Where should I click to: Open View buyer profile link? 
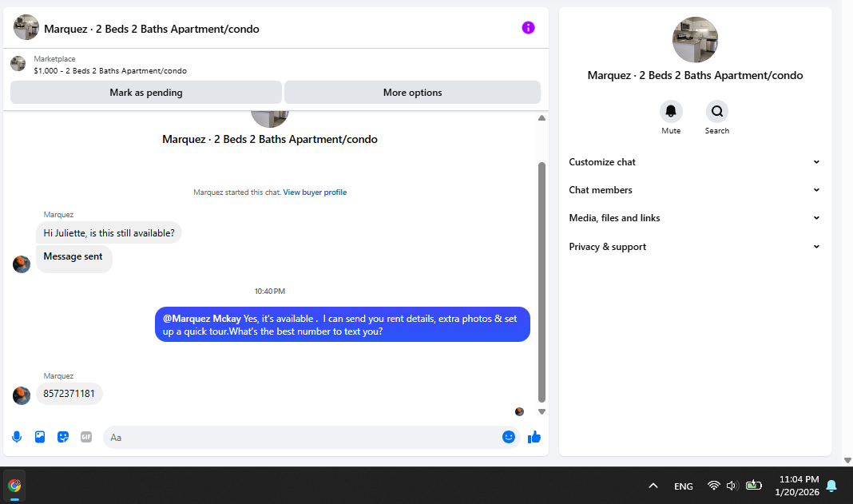(x=315, y=192)
